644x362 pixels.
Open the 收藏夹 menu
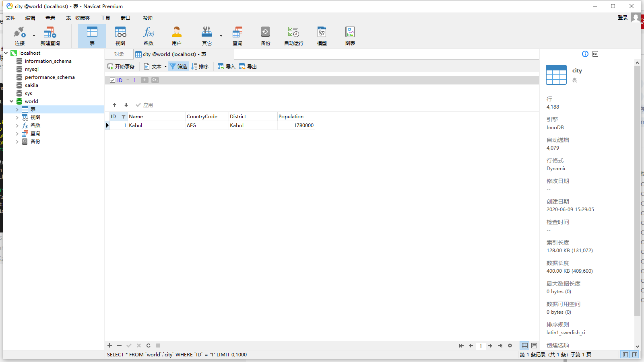pyautogui.click(x=83, y=18)
